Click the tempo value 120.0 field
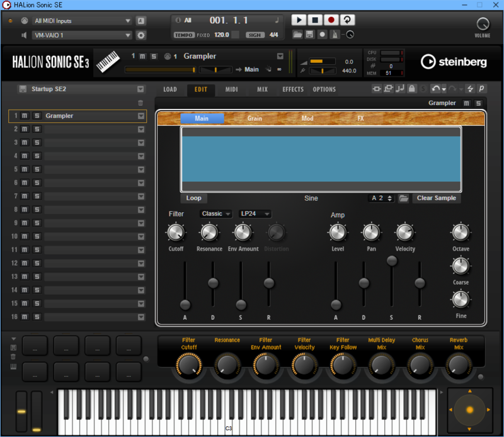This screenshot has height=437, width=504. 222,35
